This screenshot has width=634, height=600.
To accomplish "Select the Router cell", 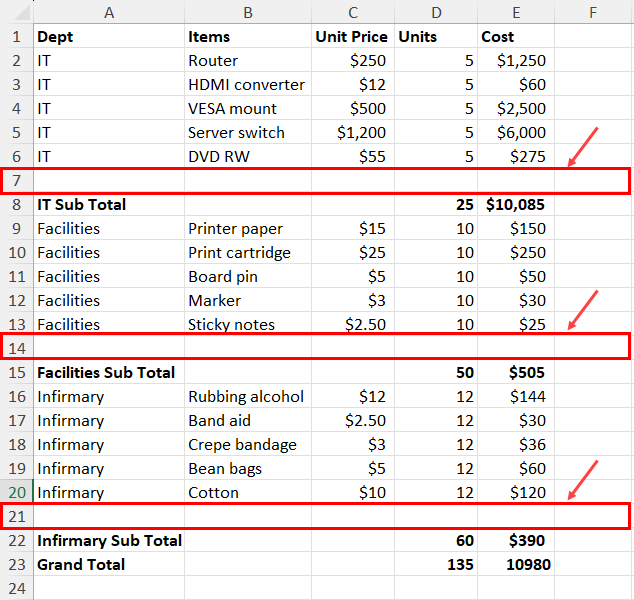I will tap(248, 61).
